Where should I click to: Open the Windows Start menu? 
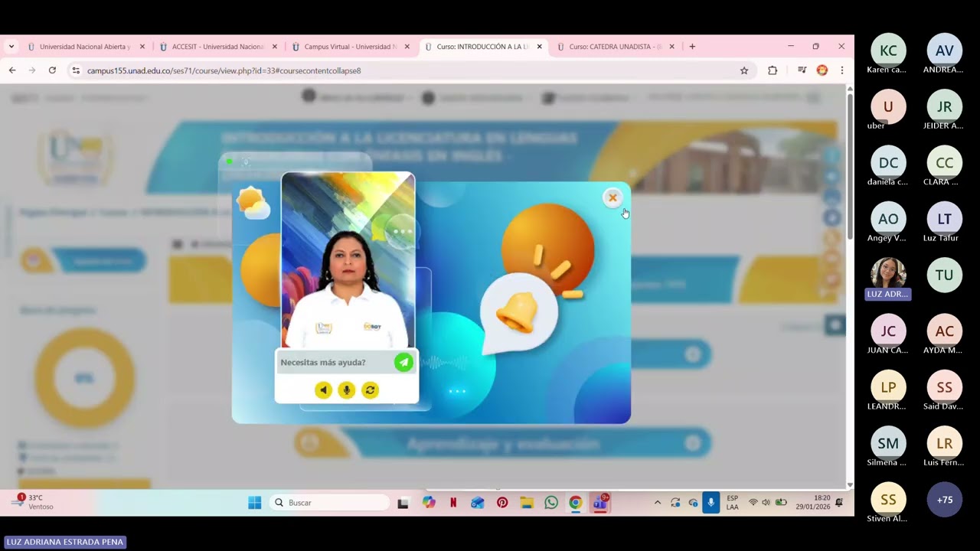[255, 503]
